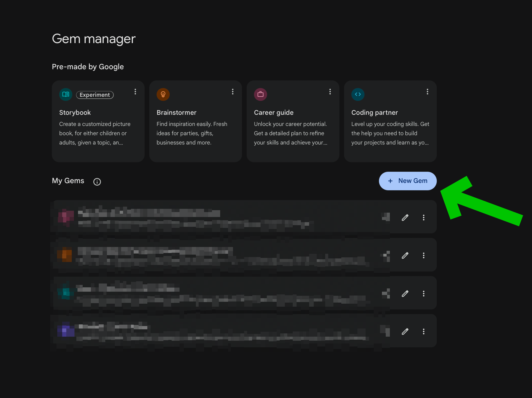The width and height of the screenshot is (532, 398).
Task: Open more options for the first gem
Action: (424, 218)
